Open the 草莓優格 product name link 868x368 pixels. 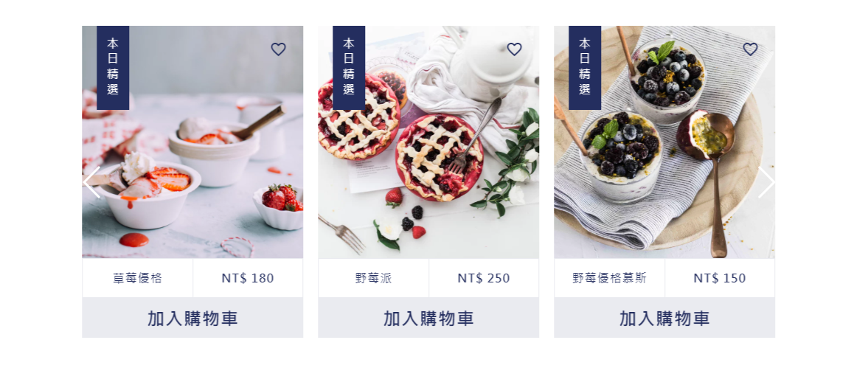pos(138,278)
